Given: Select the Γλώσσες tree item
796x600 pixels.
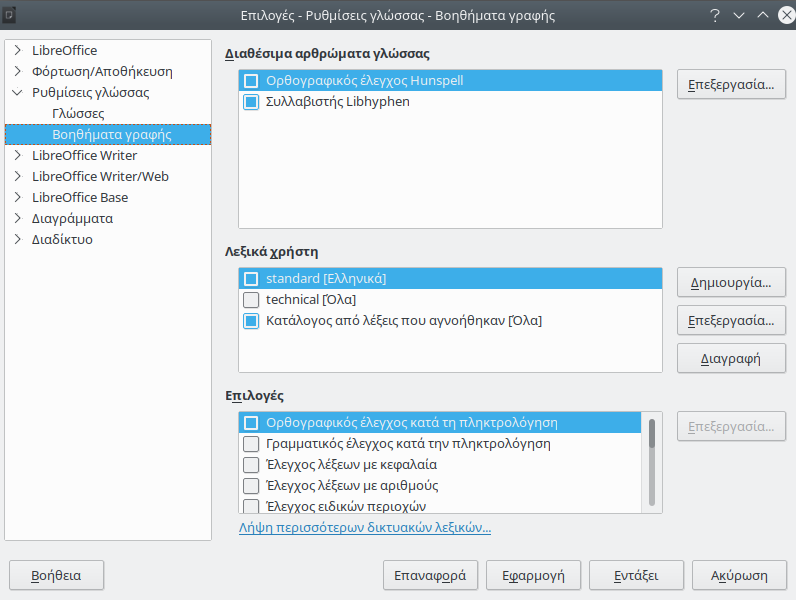Looking at the screenshot, I should click(x=78, y=113).
